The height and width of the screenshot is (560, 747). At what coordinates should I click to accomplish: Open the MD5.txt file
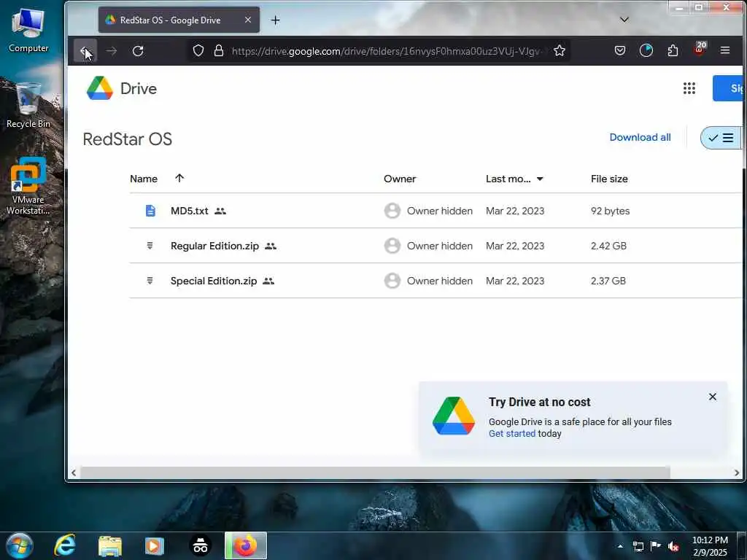pos(189,211)
